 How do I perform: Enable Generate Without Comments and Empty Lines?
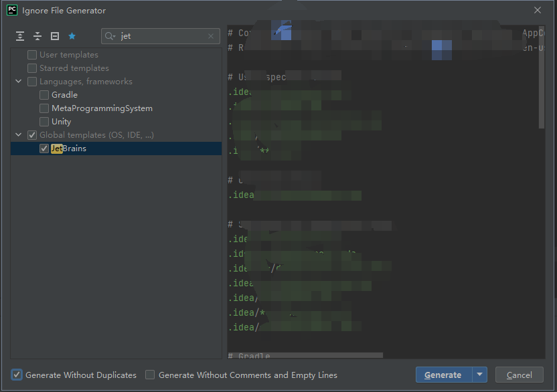(x=150, y=375)
